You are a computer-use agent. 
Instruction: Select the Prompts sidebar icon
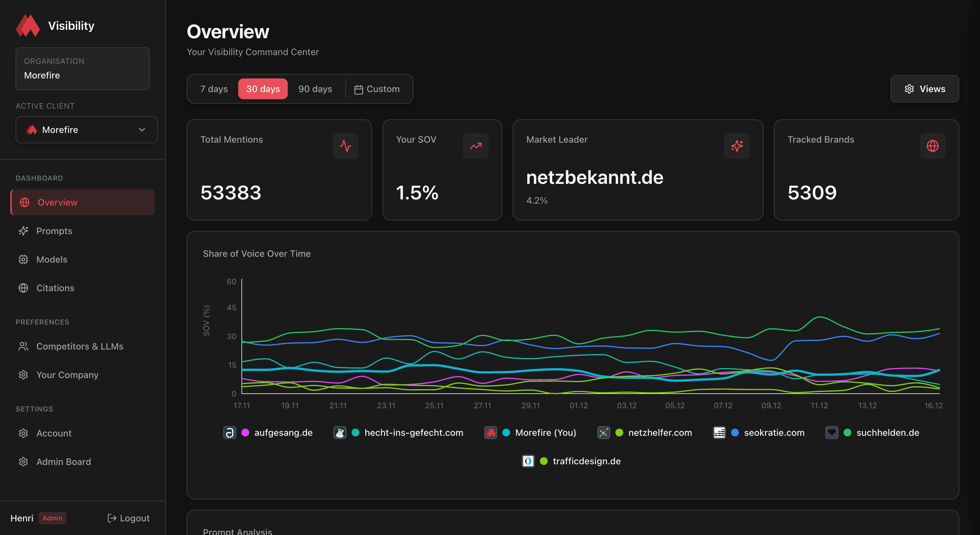click(23, 231)
